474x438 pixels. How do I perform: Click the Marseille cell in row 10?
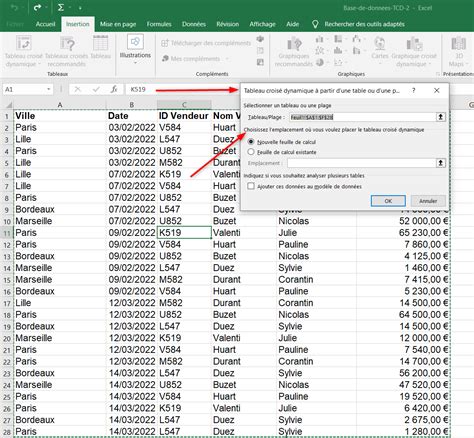(60, 221)
